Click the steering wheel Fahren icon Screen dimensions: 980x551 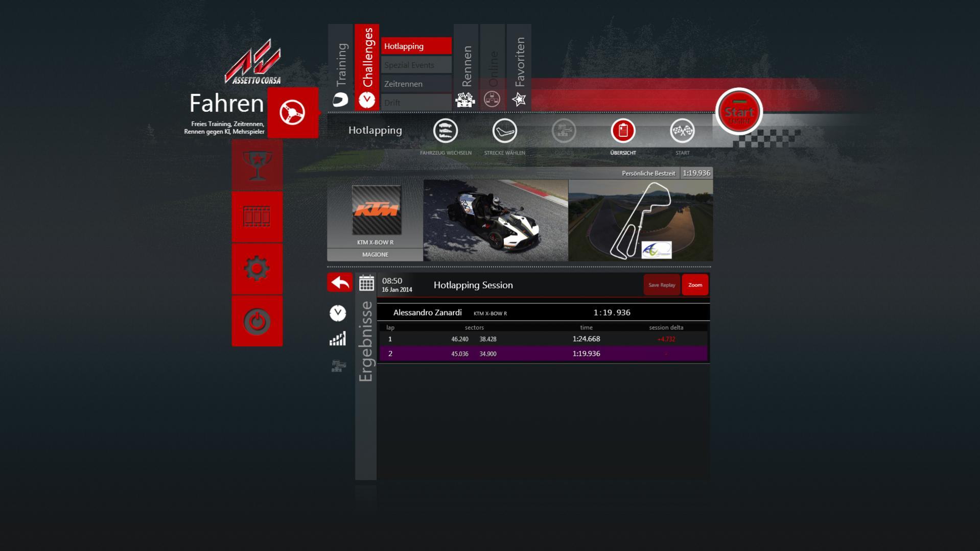(293, 112)
